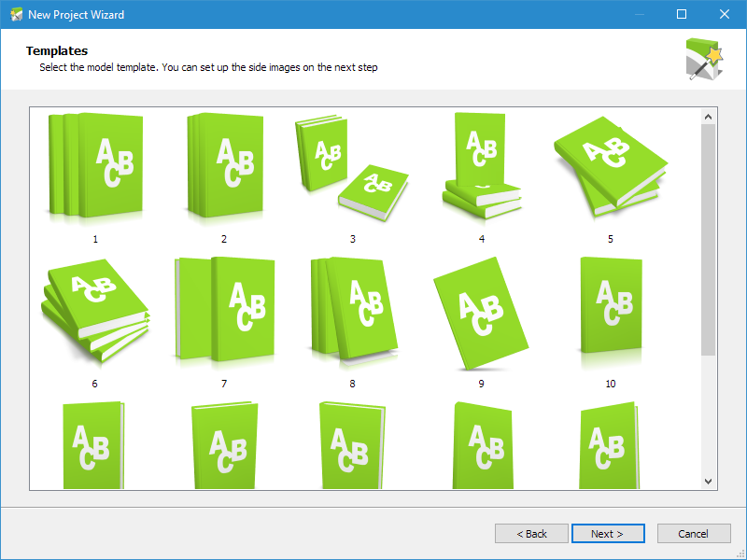Choose template 2 stacked upright books
Viewport: 747px width, 560px height.
[x=224, y=165]
